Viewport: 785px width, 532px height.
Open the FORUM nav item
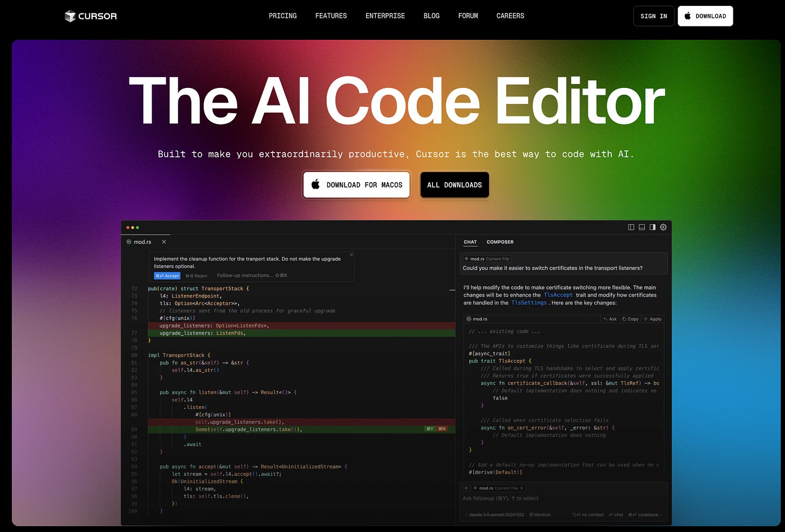pyautogui.click(x=468, y=16)
